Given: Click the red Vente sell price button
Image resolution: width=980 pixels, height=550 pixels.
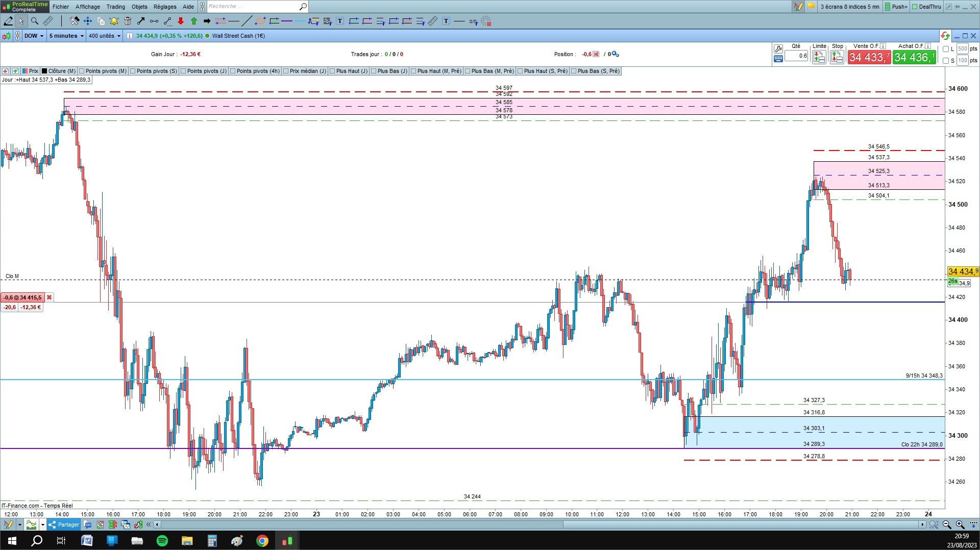Looking at the screenshot, I should [x=869, y=57].
